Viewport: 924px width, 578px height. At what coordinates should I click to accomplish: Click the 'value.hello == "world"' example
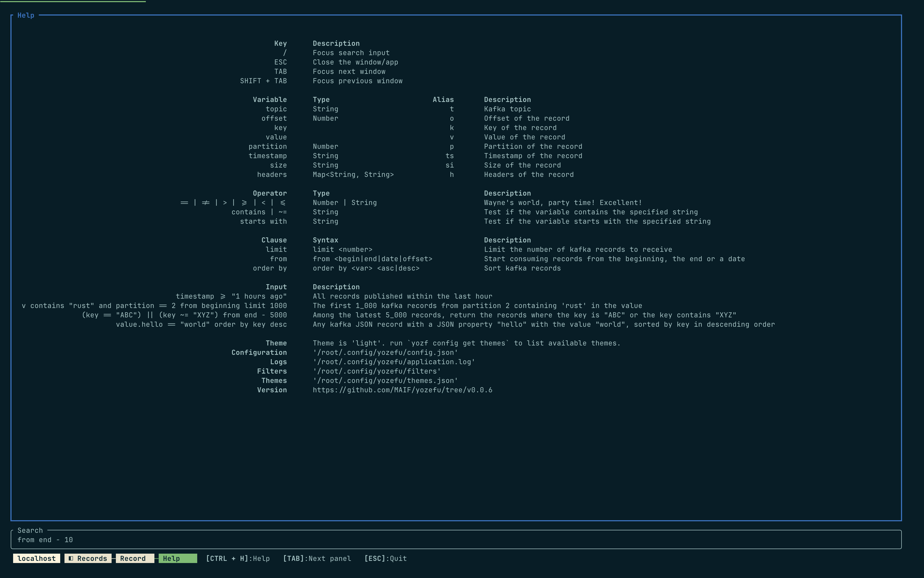coord(201,324)
